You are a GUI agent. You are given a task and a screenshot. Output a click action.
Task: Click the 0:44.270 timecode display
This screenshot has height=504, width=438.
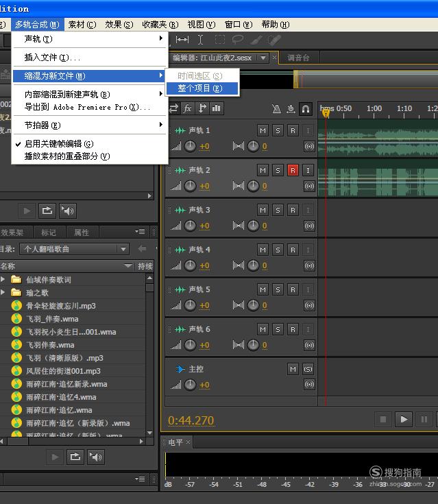click(191, 420)
